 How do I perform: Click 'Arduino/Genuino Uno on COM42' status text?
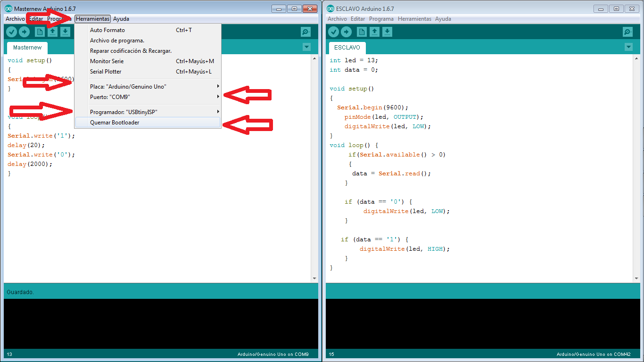(594, 354)
